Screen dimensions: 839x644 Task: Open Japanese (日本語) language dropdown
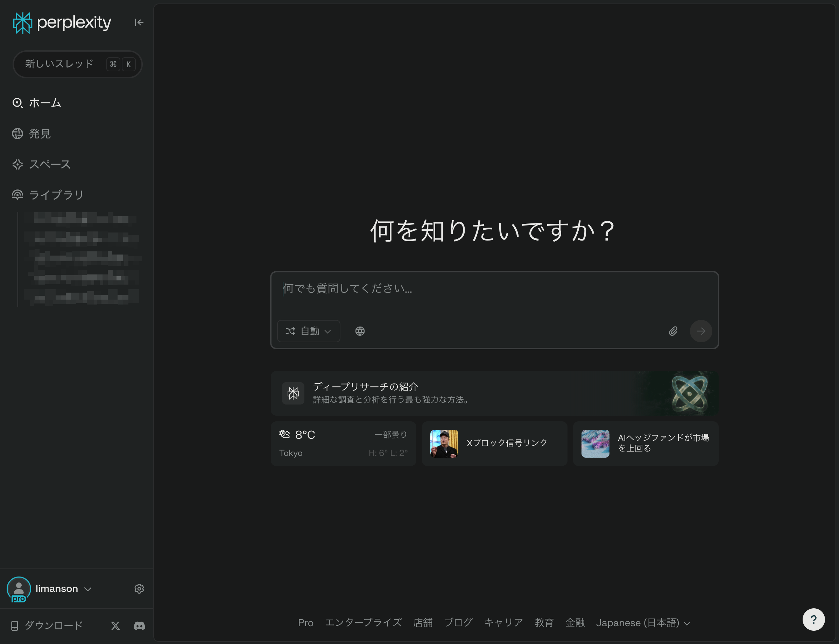pos(643,623)
